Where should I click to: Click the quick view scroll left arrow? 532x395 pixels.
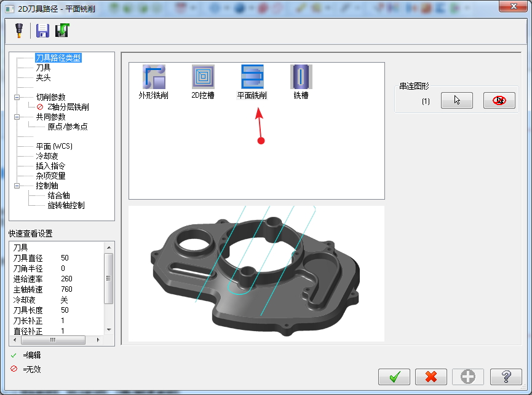click(15, 340)
